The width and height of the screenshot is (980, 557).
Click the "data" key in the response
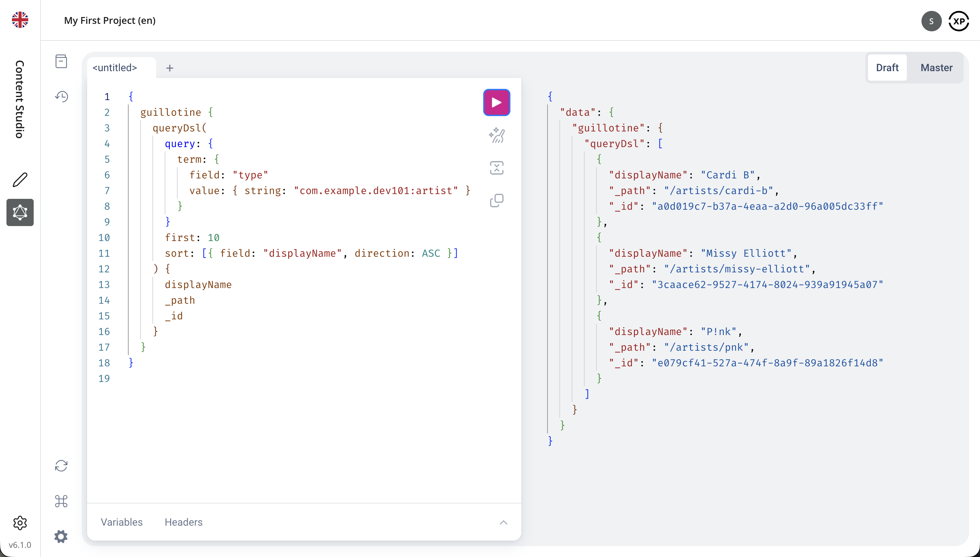pyautogui.click(x=578, y=112)
